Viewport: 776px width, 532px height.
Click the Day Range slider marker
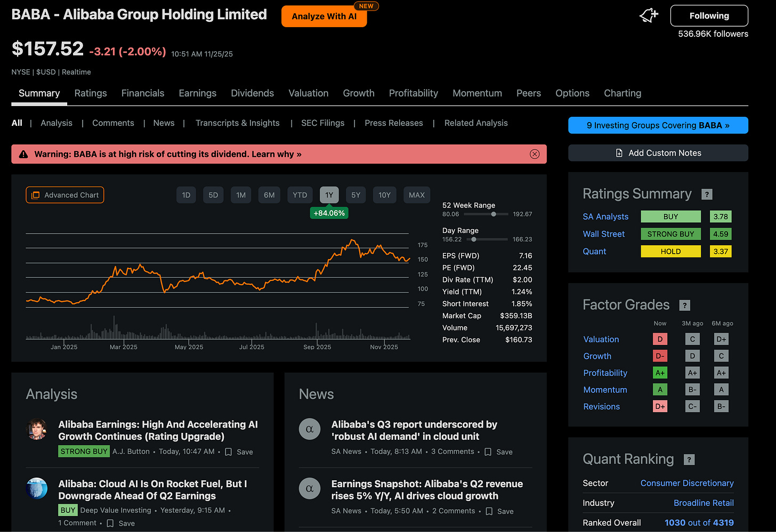click(x=474, y=239)
